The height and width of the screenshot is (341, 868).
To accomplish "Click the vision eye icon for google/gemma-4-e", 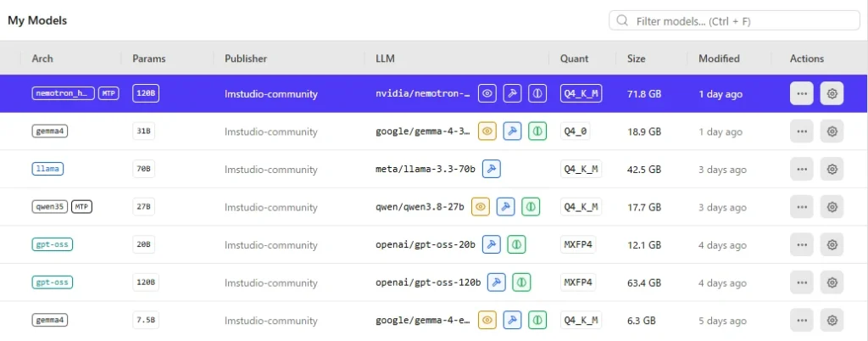I will click(x=487, y=320).
